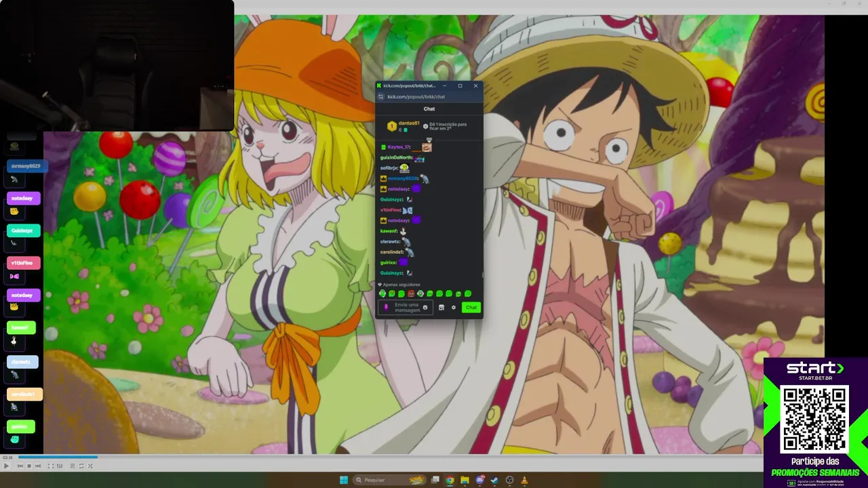Click the kick.com chat window title tab
Viewport: 868px width, 488px height.
point(409,85)
